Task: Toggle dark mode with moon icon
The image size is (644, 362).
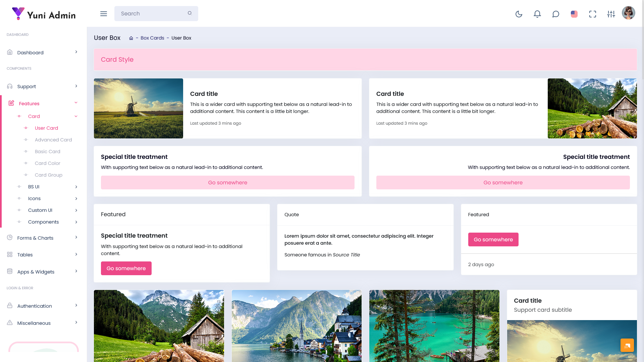Action: tap(519, 14)
